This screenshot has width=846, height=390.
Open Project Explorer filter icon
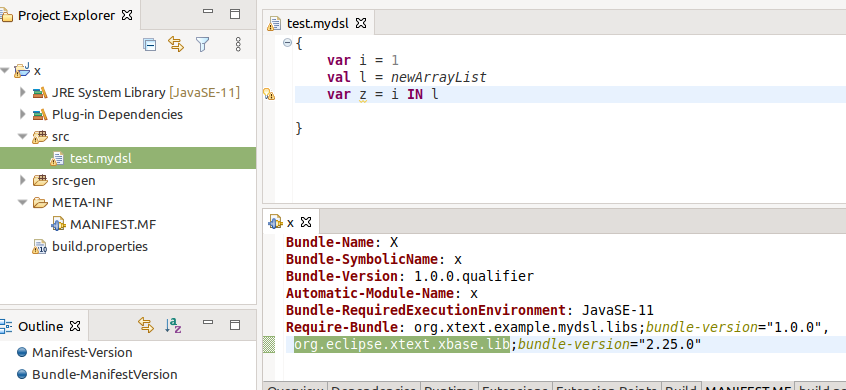pyautogui.click(x=202, y=44)
